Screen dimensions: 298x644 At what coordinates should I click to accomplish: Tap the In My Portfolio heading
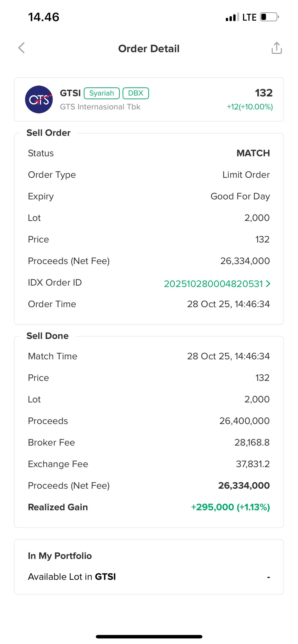coord(60,556)
